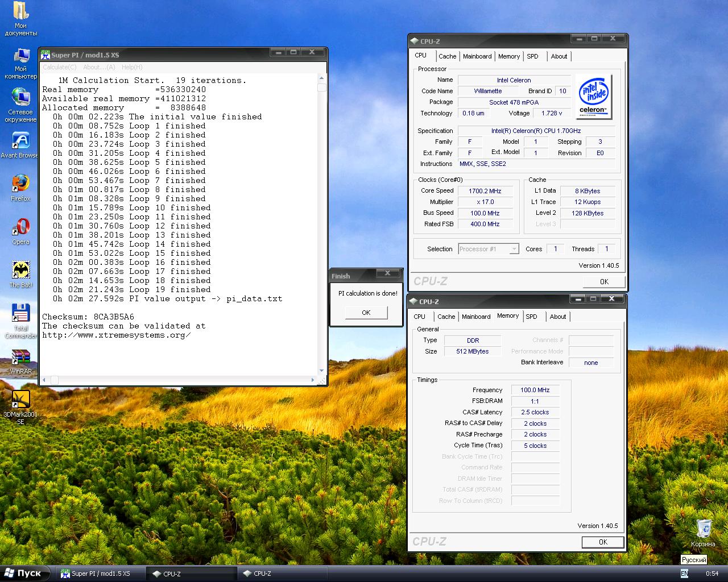Switch to Mainboard tab in lower CPU-Z
The image size is (728, 582).
[476, 317]
